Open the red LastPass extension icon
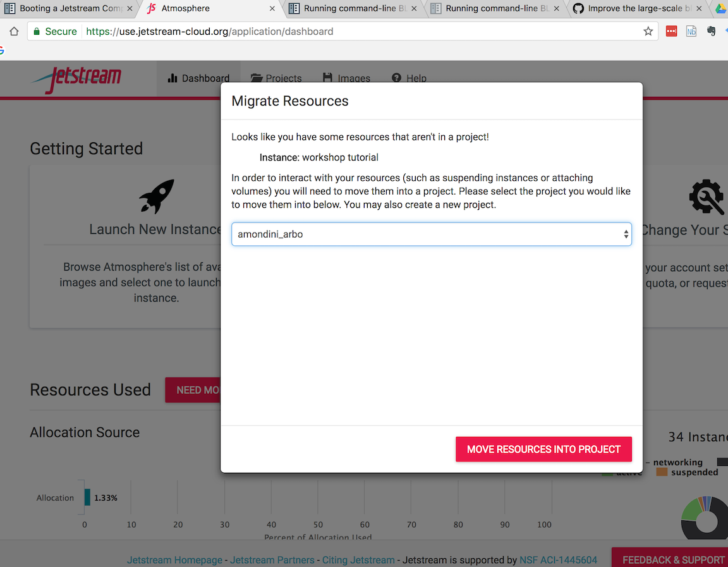This screenshot has height=567, width=728. [x=671, y=32]
